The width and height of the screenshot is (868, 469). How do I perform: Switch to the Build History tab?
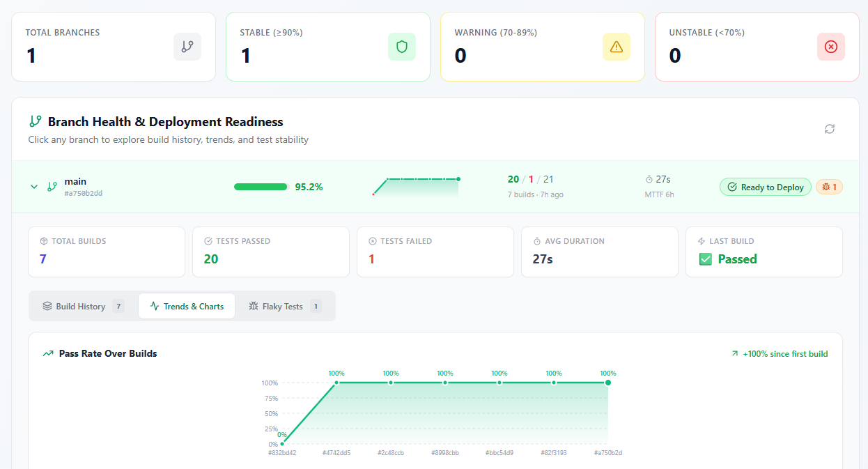[x=82, y=306]
